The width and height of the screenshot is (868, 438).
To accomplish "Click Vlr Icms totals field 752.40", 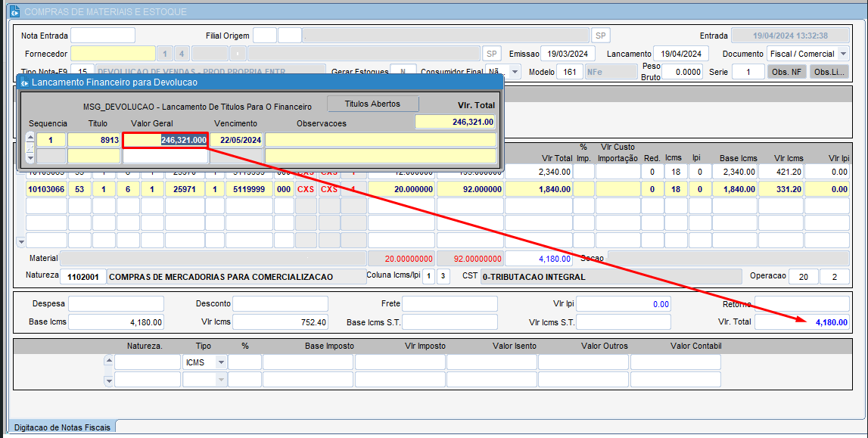I will 280,322.
